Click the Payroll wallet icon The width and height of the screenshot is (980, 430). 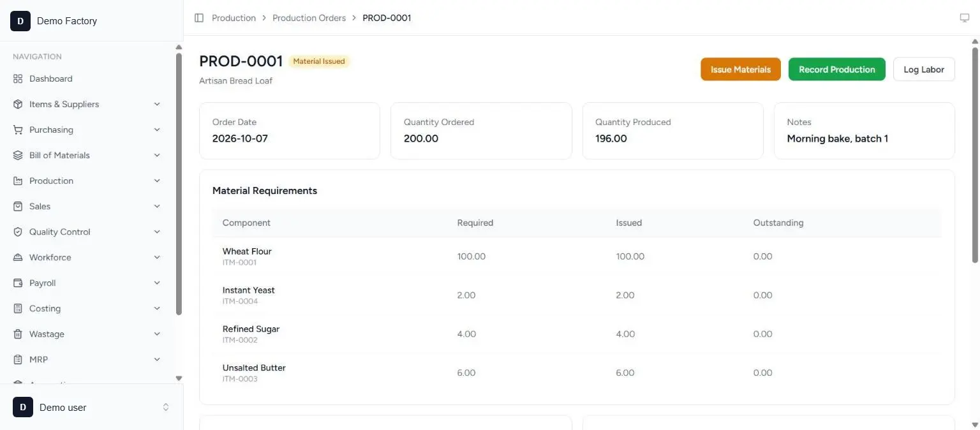point(18,283)
